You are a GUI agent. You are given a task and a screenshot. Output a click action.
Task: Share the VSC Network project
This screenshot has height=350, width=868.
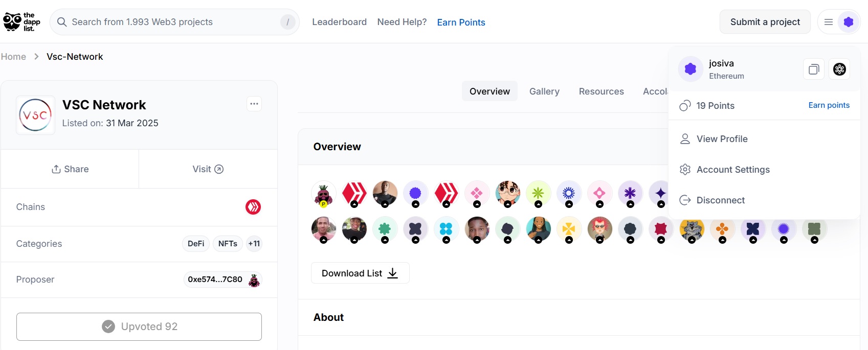click(70, 169)
